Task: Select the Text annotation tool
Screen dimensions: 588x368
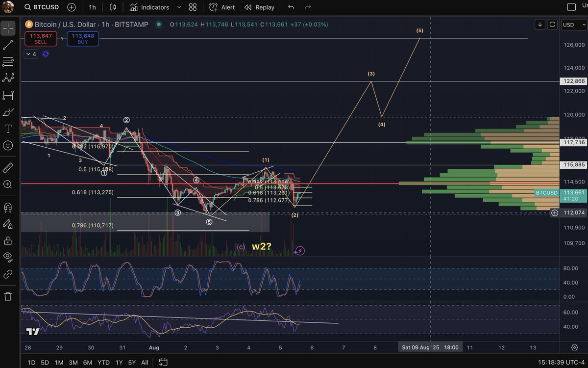Action: click(x=8, y=129)
